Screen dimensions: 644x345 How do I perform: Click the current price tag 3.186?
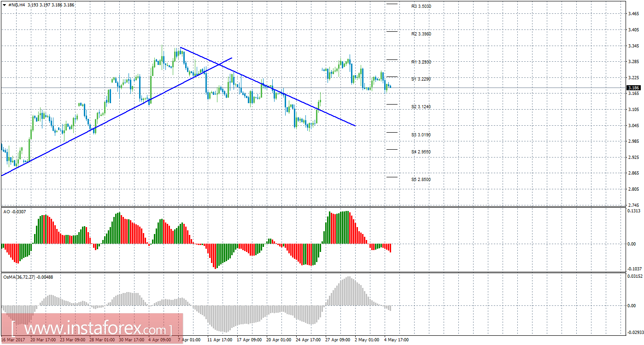click(x=633, y=88)
